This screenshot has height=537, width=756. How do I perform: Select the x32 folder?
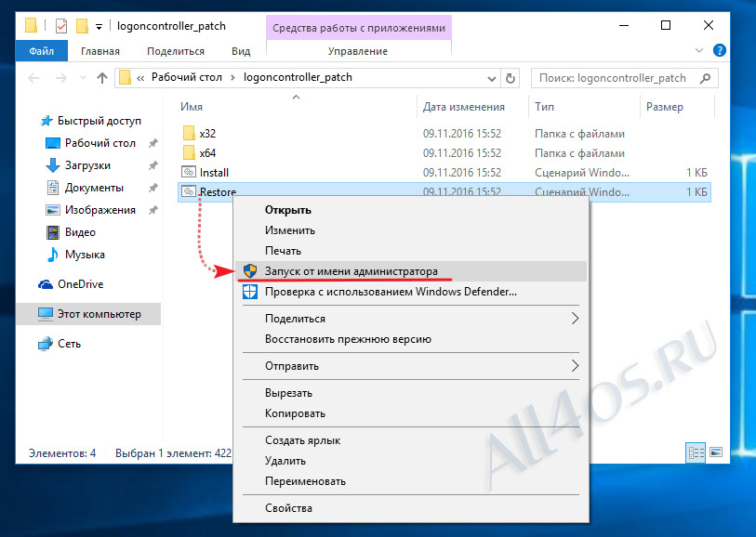(x=207, y=134)
